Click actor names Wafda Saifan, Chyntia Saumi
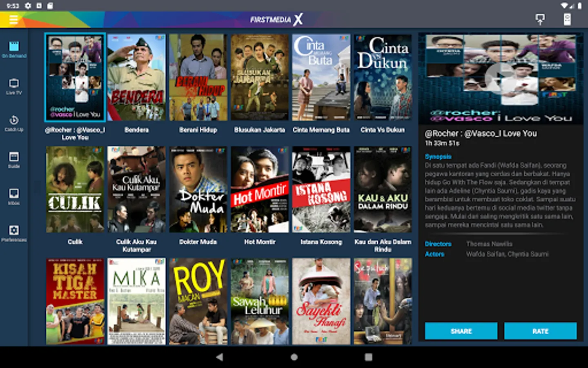 [x=507, y=254]
